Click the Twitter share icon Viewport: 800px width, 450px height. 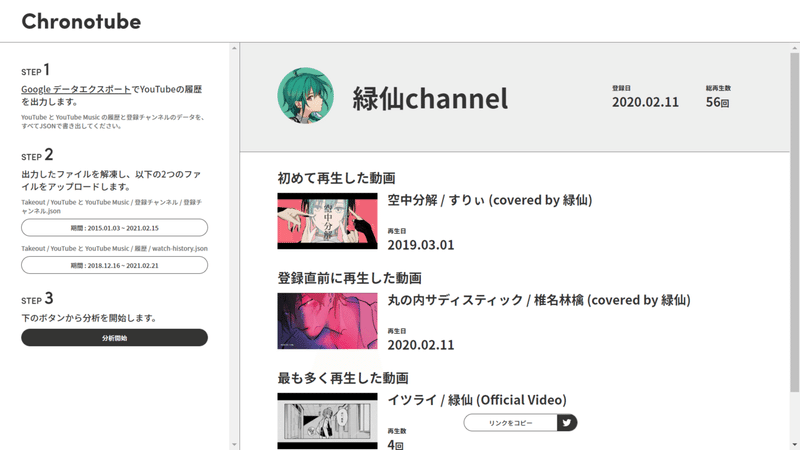(x=567, y=422)
